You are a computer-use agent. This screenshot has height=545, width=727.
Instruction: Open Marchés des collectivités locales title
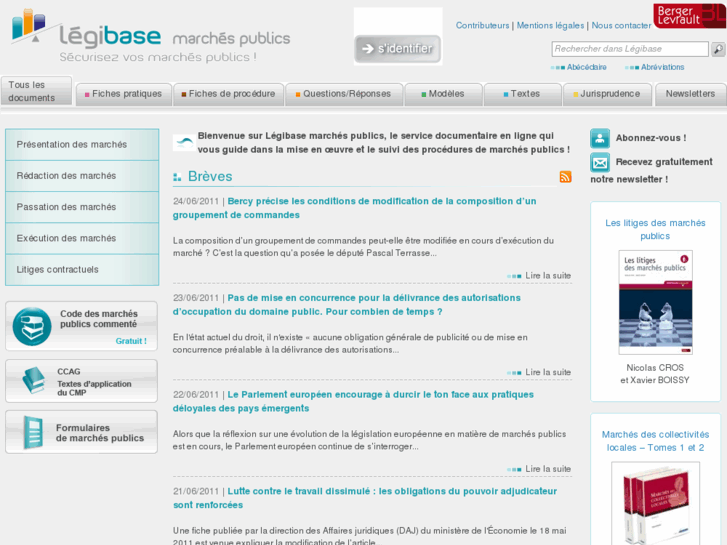[655, 441]
